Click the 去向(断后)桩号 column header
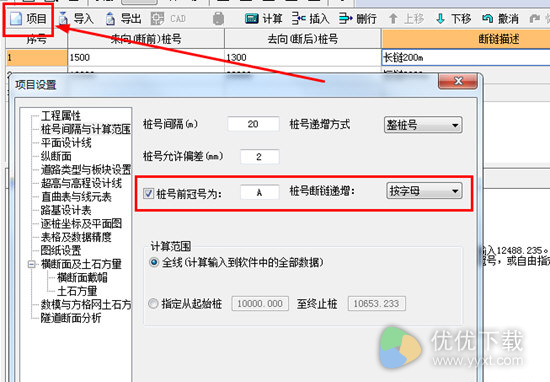550x382 pixels. point(303,39)
